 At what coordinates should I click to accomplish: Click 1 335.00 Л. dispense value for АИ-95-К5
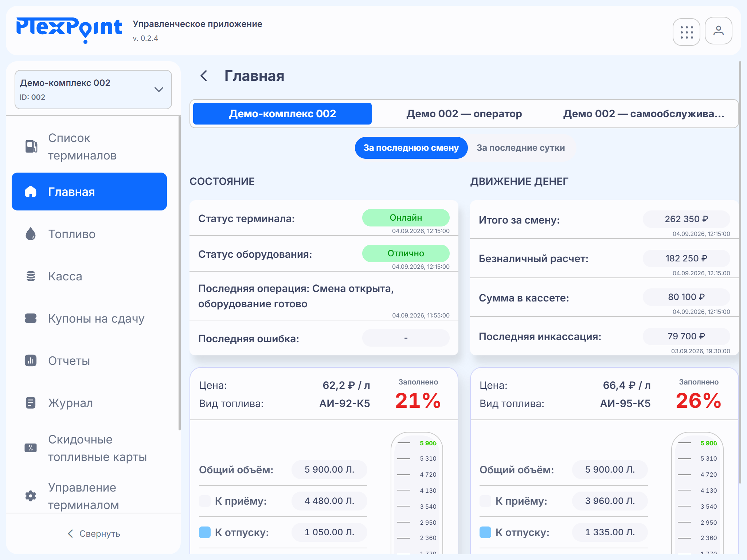pyautogui.click(x=610, y=532)
